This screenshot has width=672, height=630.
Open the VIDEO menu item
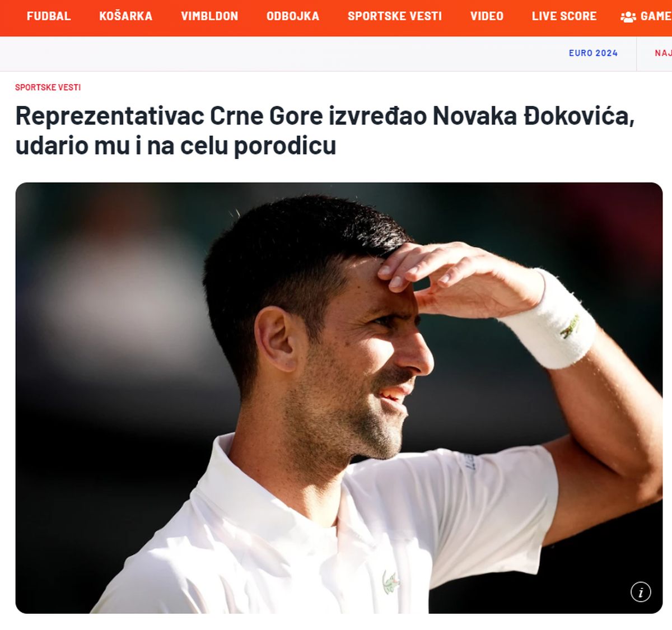(x=487, y=16)
